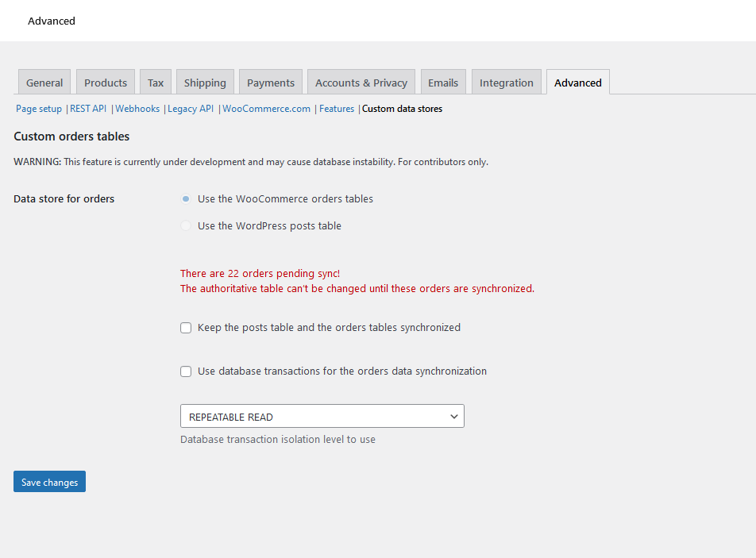
Task: Go to the Payments tab
Action: click(x=270, y=82)
